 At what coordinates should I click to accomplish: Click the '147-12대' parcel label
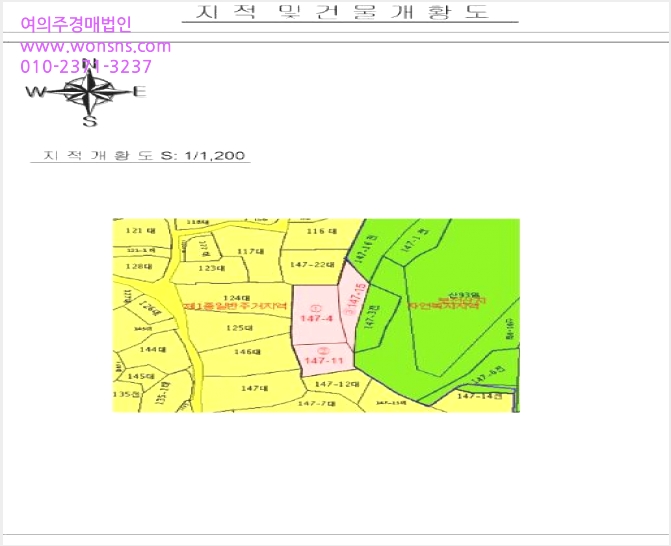click(337, 384)
